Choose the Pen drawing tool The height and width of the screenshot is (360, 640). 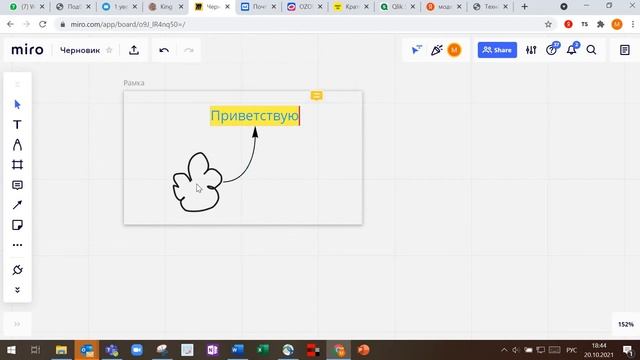click(x=17, y=144)
